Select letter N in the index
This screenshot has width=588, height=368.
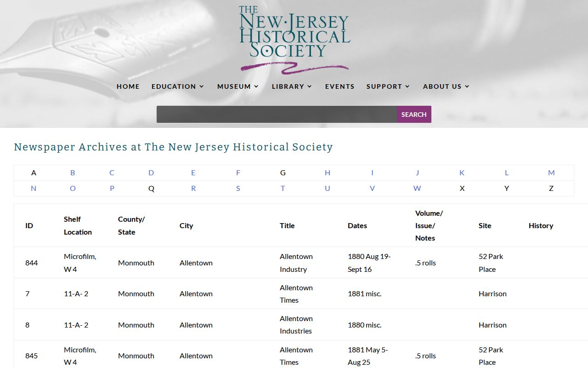tap(34, 189)
